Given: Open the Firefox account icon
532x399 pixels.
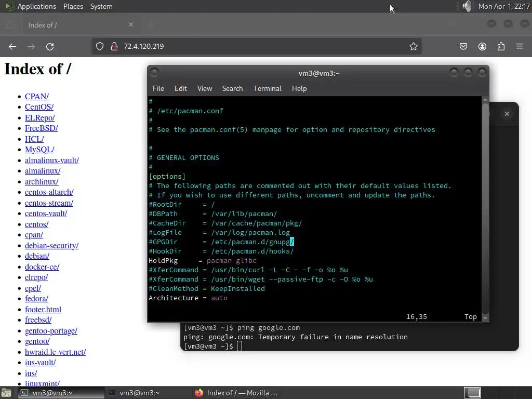Looking at the screenshot, I should (x=482, y=46).
